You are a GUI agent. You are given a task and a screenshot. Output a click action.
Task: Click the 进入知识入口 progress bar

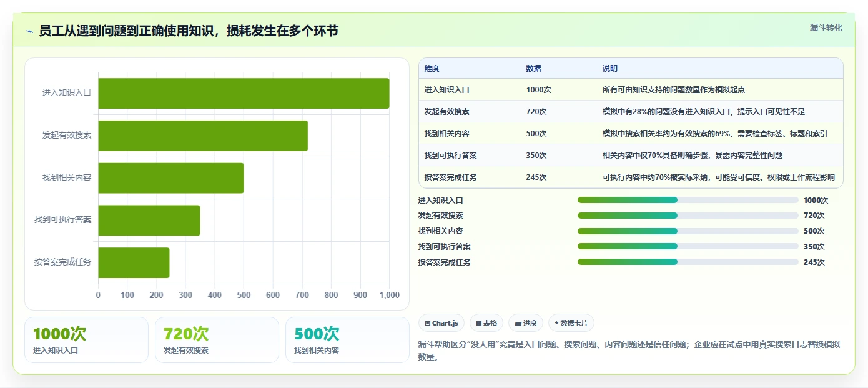click(688, 200)
